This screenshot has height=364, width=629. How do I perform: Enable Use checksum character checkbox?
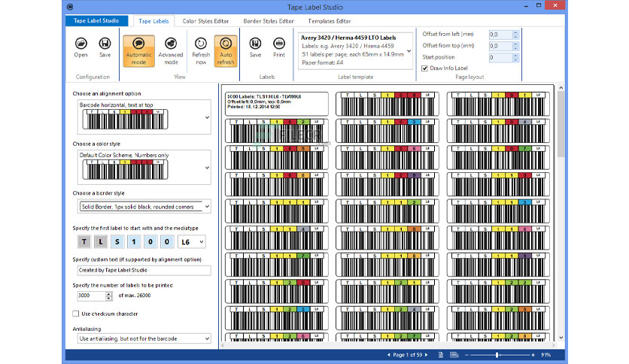coord(76,314)
